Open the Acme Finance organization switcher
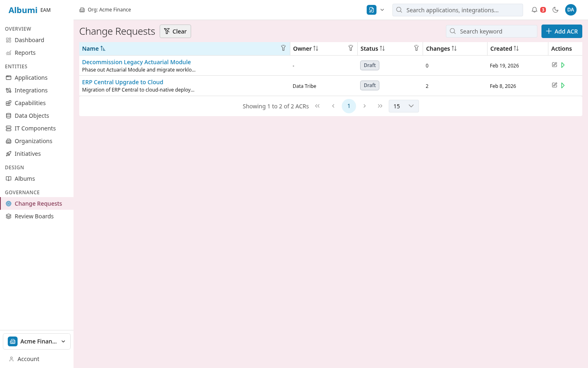Screen dimensions: 588x368 pyautogui.click(x=37, y=341)
